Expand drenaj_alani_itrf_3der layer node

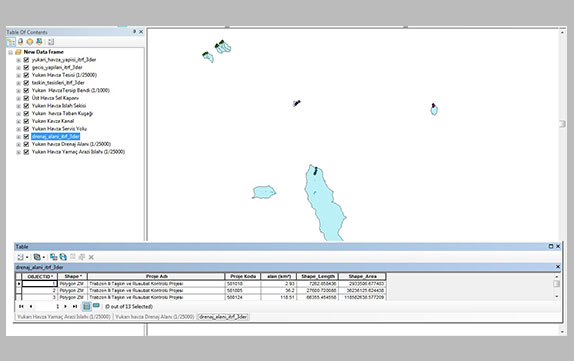(x=18, y=137)
